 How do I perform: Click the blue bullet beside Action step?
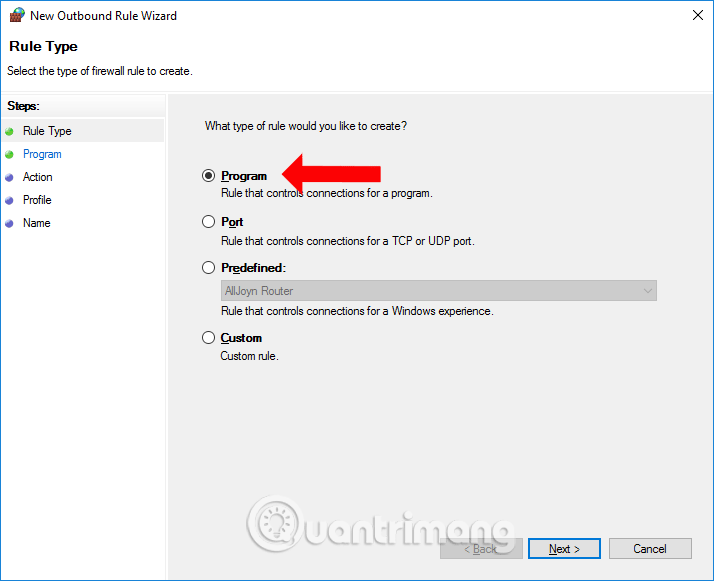click(x=10, y=177)
